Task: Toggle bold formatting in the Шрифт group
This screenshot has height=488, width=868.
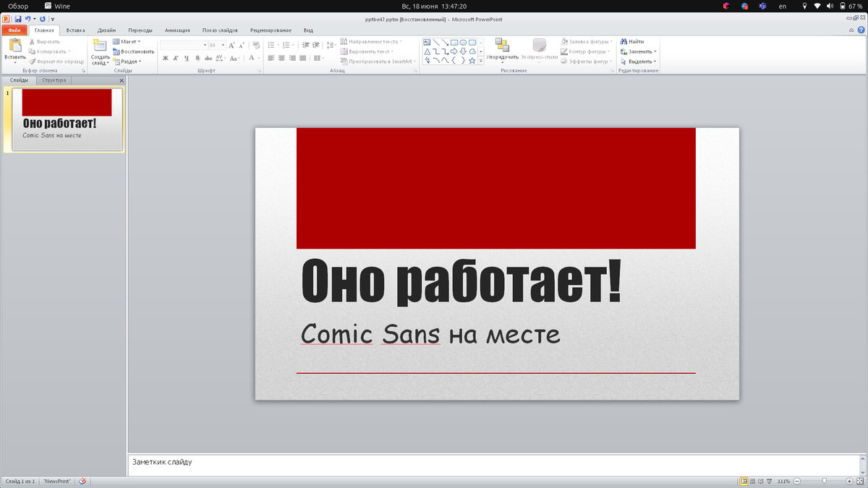Action: point(165,58)
